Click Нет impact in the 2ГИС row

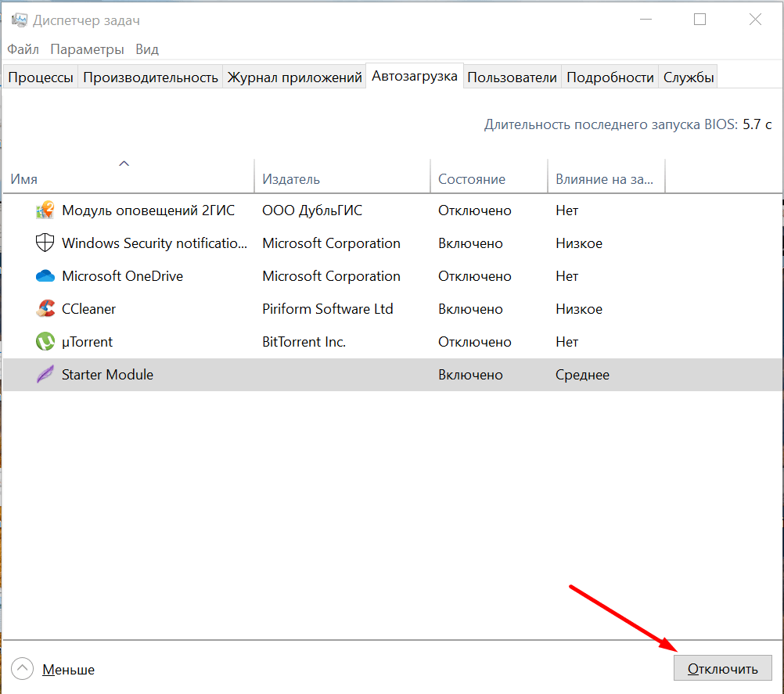coord(567,210)
